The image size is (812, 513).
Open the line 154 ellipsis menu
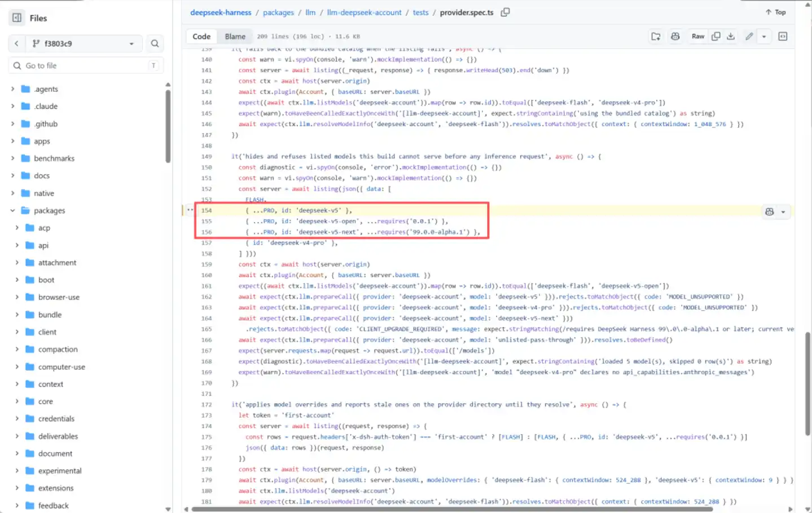[190, 210]
